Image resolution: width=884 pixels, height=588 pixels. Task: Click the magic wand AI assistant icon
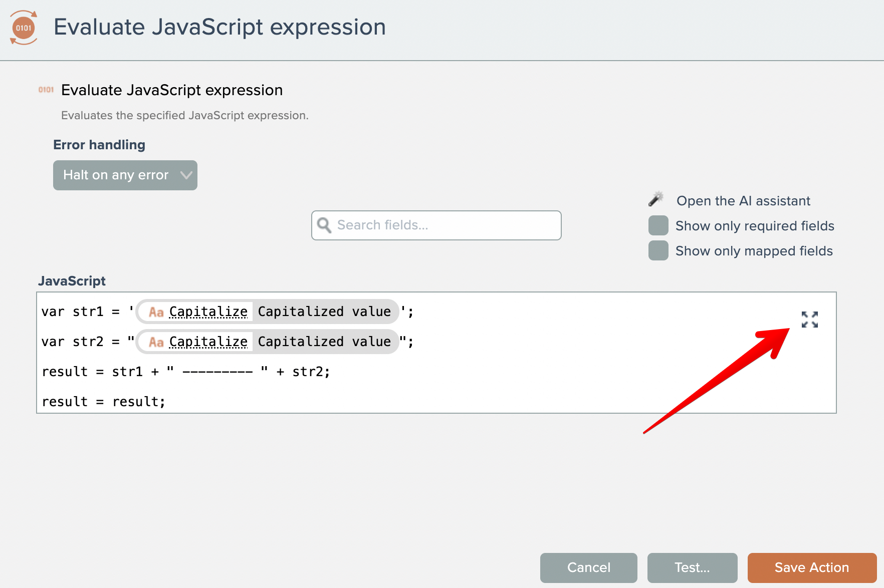(x=656, y=199)
